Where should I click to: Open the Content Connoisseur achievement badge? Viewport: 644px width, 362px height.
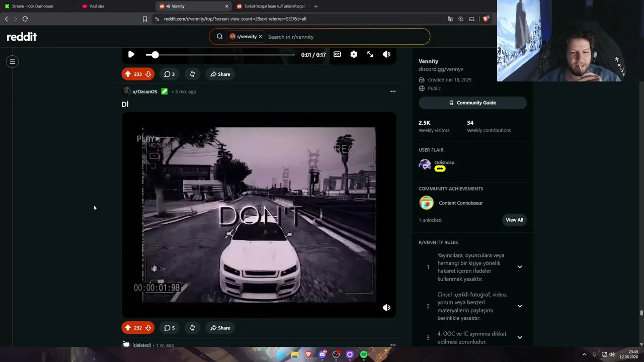pos(426,203)
